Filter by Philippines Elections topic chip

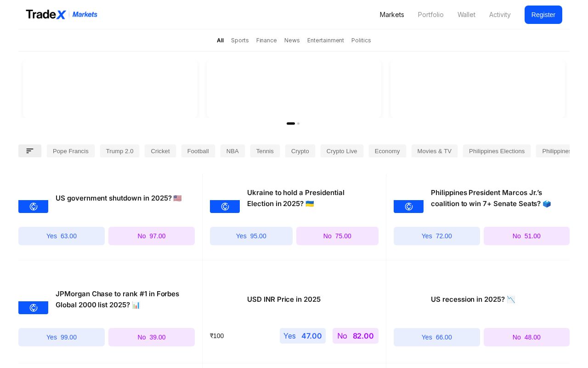click(497, 151)
